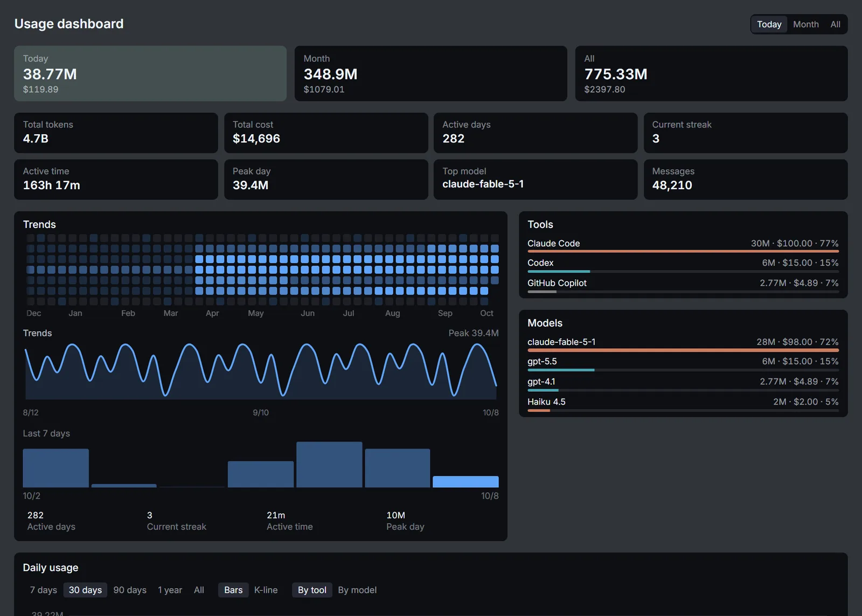Screen dimensions: 862x616
Task: Select the All summary card showing 775.33M
Action: pos(711,73)
